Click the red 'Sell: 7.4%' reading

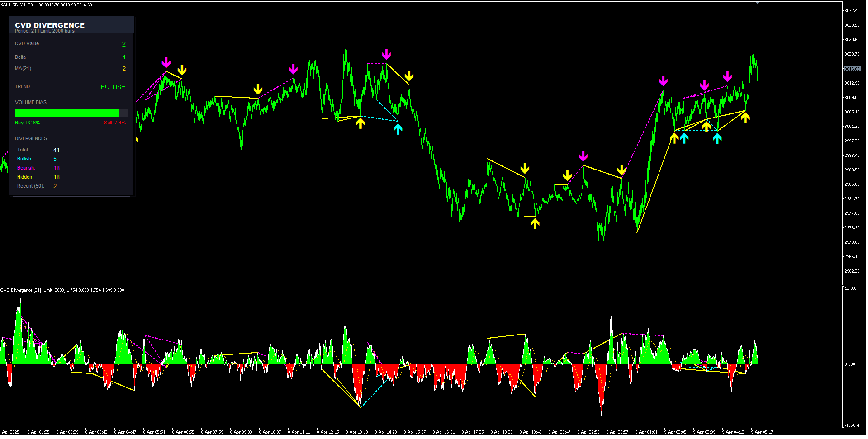click(115, 123)
